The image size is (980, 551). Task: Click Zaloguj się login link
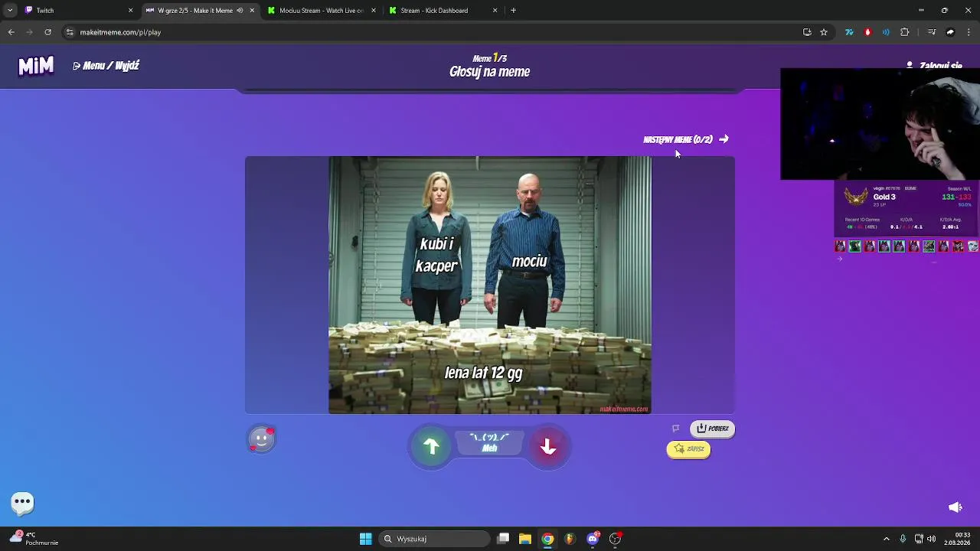[934, 66]
